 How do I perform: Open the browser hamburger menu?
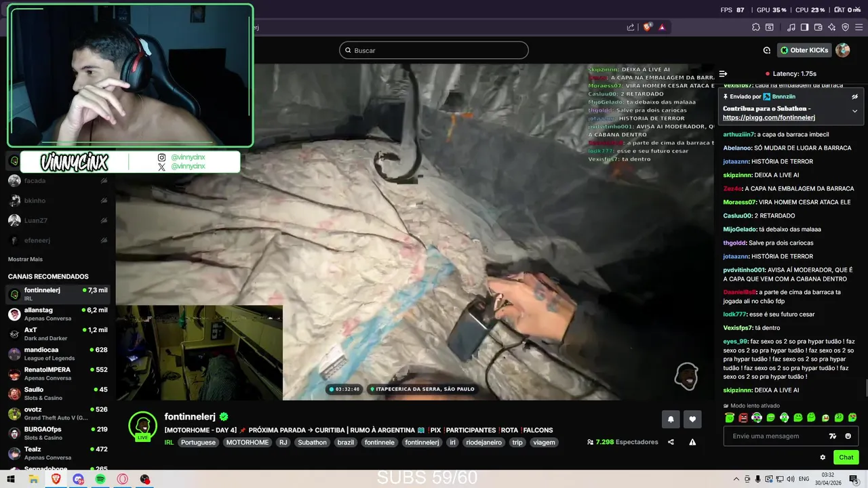click(859, 27)
